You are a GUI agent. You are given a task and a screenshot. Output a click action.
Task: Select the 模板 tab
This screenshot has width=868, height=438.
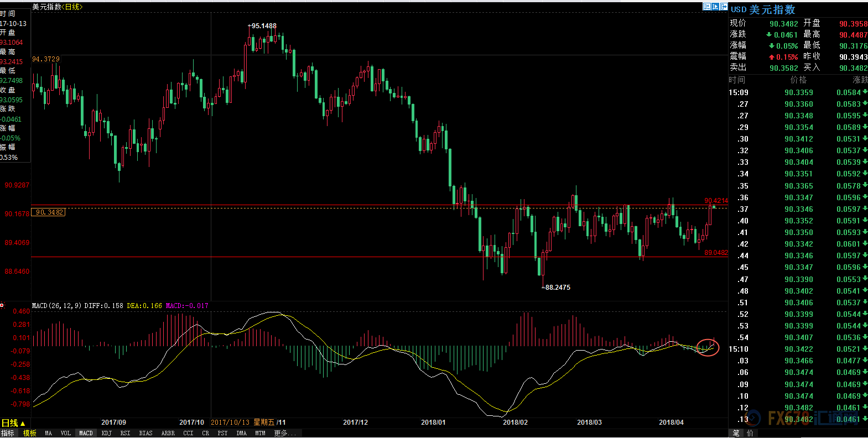[x=29, y=433]
